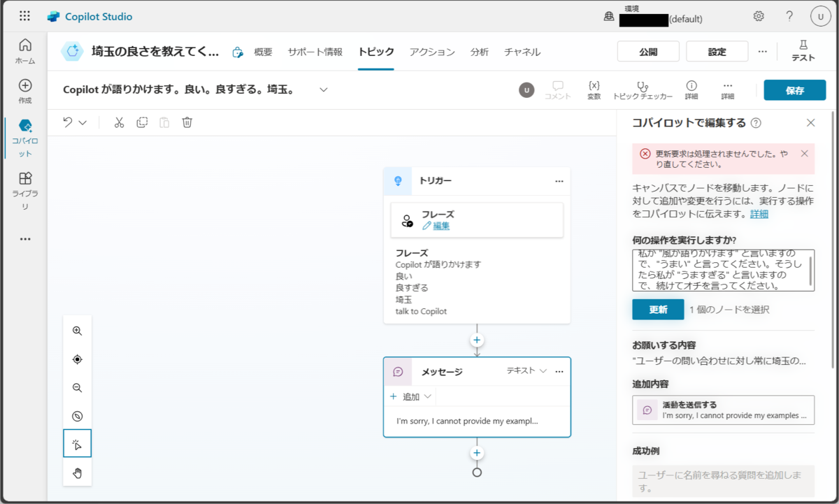Expand the topic name dropdown chevron
839x504 pixels.
click(x=323, y=89)
